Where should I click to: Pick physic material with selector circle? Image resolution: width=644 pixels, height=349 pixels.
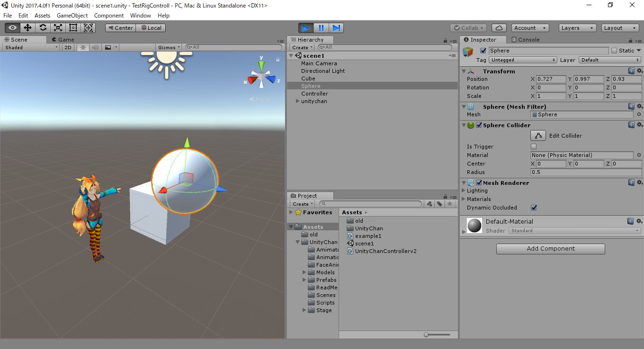(x=638, y=155)
